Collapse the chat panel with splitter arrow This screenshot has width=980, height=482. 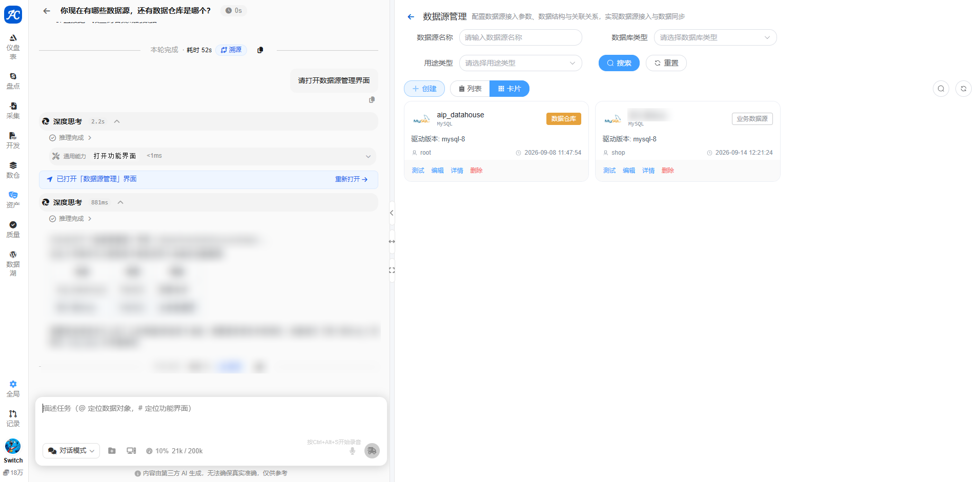pyautogui.click(x=392, y=213)
